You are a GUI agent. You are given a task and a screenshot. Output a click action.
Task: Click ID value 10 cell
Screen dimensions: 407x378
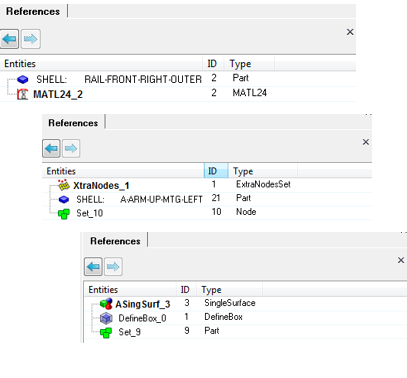point(216,212)
